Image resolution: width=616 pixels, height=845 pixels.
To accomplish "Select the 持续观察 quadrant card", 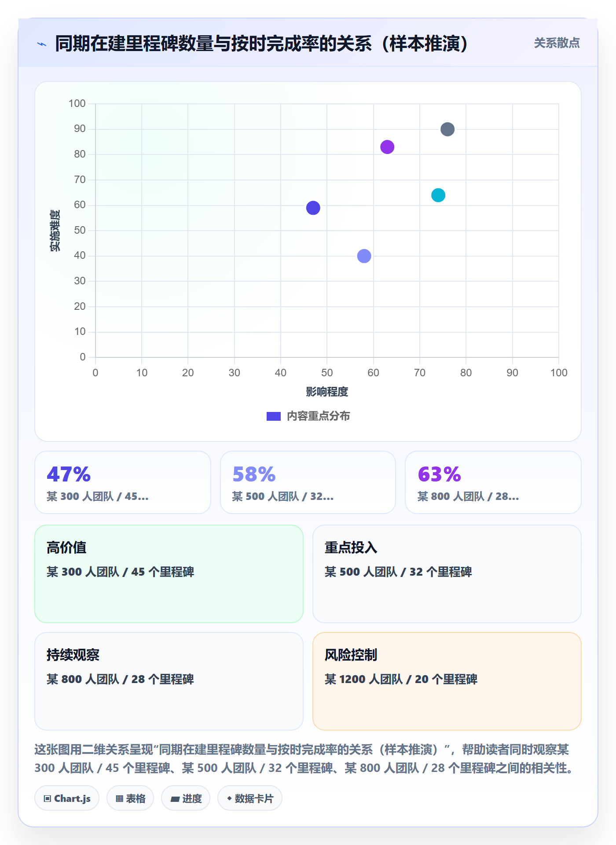I will 169,681.
